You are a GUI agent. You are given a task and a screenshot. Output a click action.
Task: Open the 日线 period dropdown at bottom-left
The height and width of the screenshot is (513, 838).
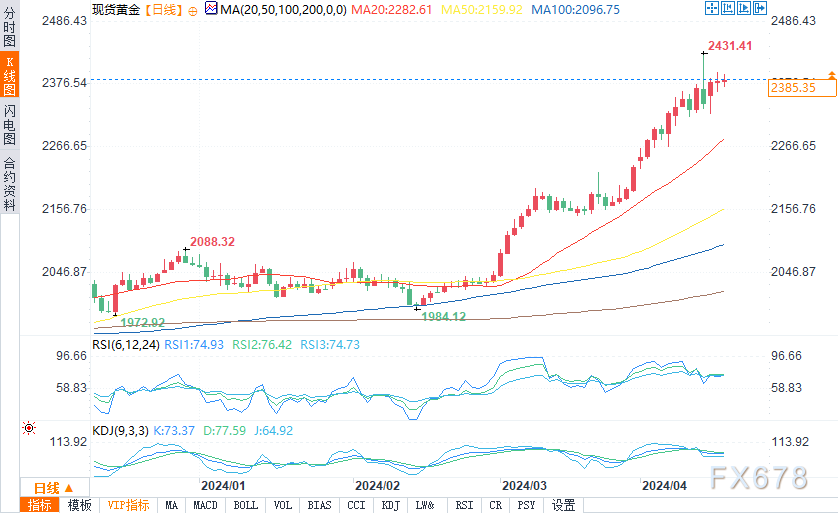pyautogui.click(x=46, y=487)
